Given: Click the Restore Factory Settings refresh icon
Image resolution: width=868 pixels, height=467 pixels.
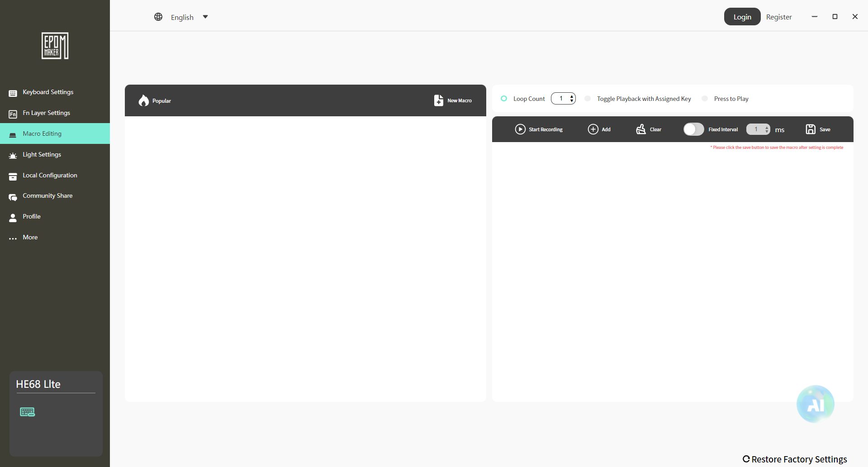Looking at the screenshot, I should [x=746, y=459].
